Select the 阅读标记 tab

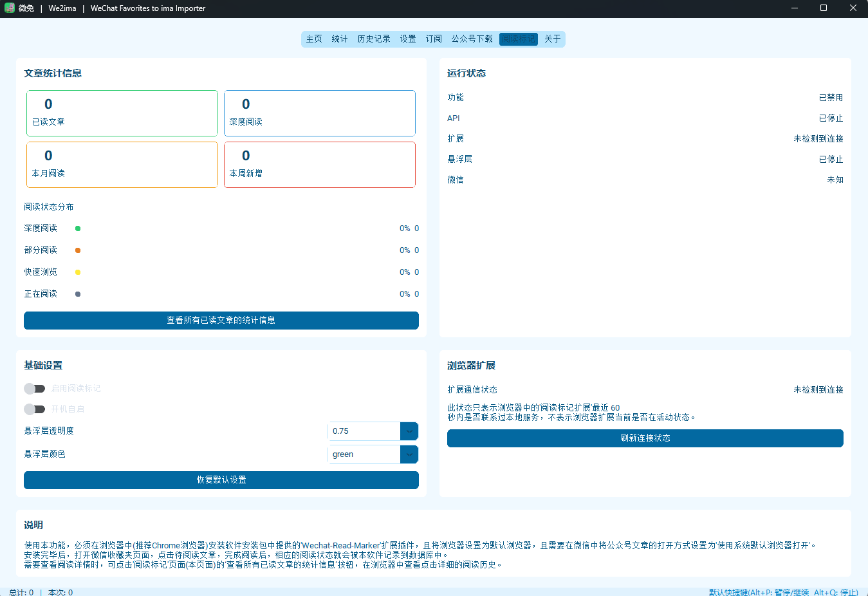click(x=519, y=39)
